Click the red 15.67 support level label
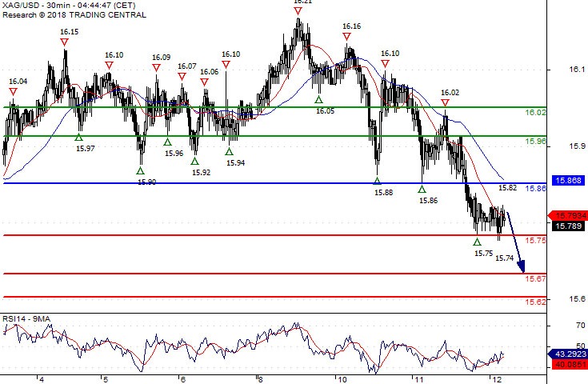The width and height of the screenshot is (588, 384). pyautogui.click(x=535, y=278)
